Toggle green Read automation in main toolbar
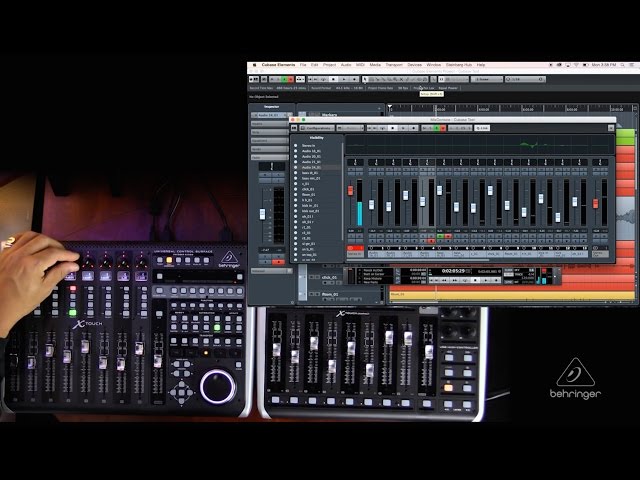Screen dimensions: 640x480 [284, 79]
